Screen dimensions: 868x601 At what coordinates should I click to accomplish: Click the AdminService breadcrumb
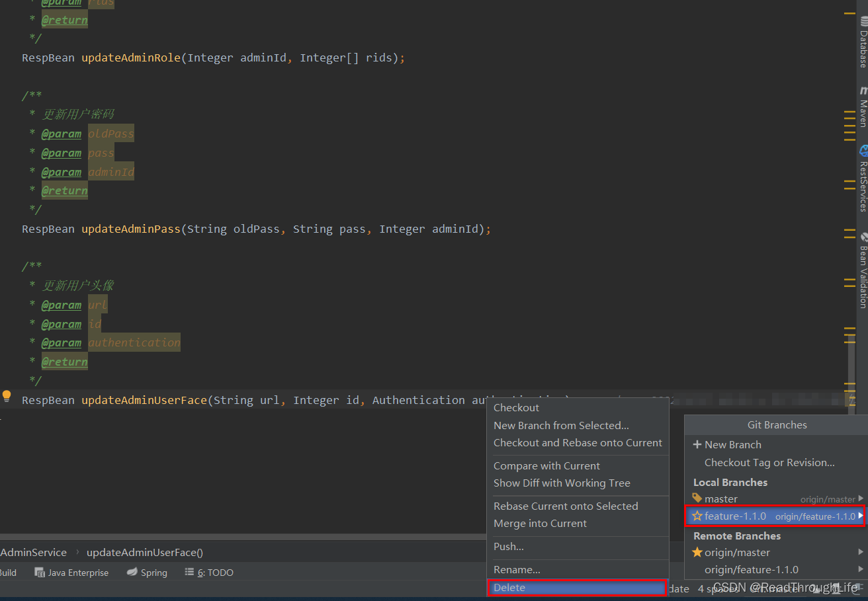click(x=33, y=553)
